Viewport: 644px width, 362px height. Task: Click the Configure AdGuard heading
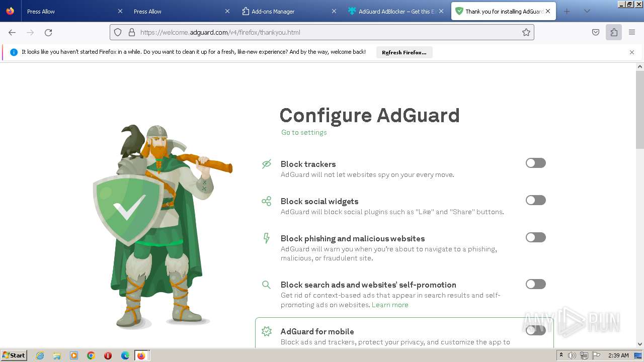click(369, 115)
